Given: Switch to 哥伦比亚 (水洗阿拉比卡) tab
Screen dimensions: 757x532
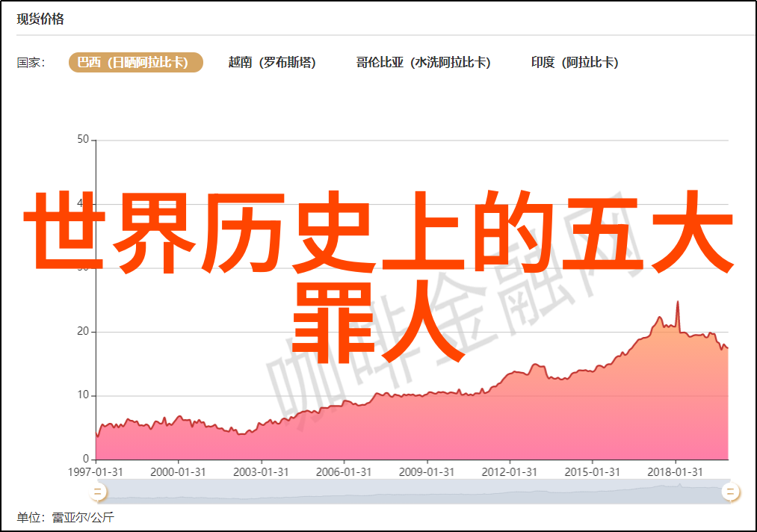Looking at the screenshot, I should [423, 62].
